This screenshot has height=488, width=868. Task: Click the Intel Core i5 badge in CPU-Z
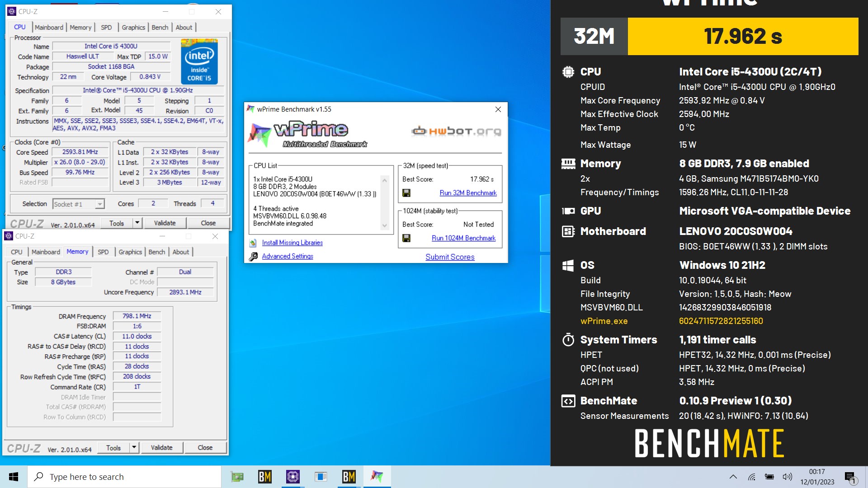[199, 61]
